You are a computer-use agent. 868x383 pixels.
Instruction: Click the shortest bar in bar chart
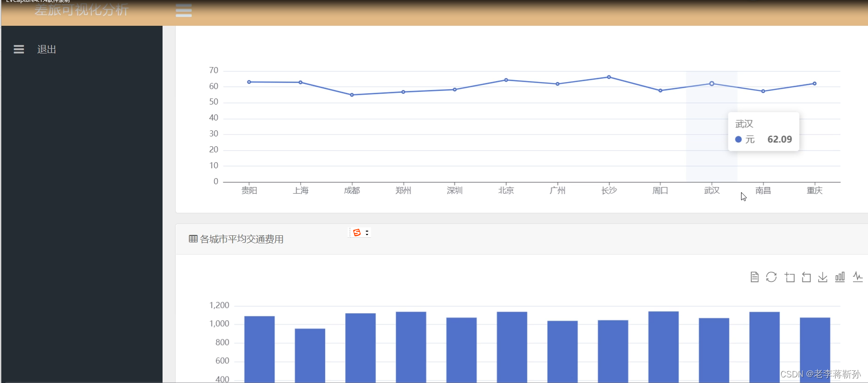pos(310,356)
